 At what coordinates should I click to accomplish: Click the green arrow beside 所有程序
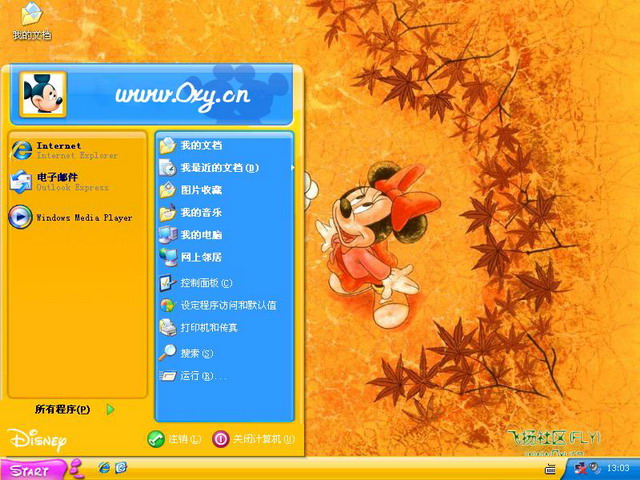pos(110,409)
